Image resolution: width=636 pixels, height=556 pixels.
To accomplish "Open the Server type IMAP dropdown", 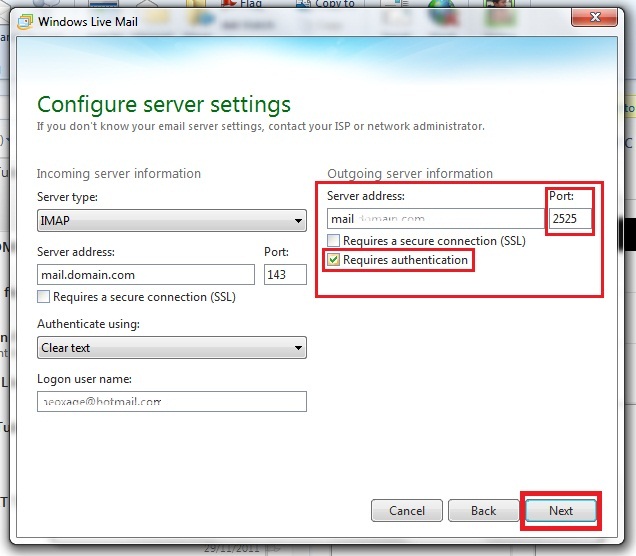I will pyautogui.click(x=172, y=221).
